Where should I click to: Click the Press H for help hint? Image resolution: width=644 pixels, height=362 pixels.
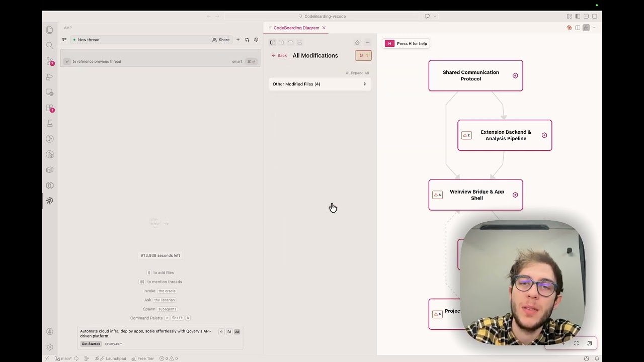[x=407, y=44]
